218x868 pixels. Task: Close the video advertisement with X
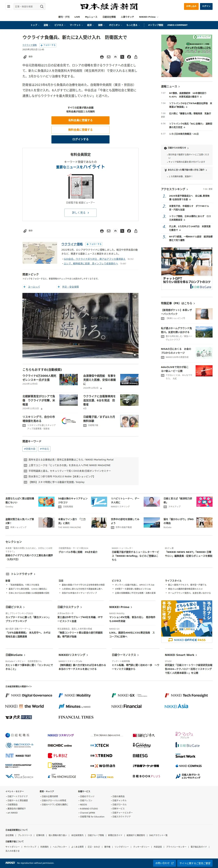135,296
